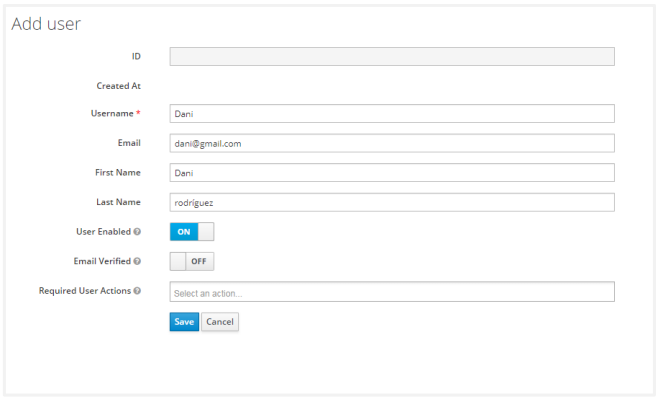Click the Created At label
The height and width of the screenshot is (399, 658).
point(119,86)
